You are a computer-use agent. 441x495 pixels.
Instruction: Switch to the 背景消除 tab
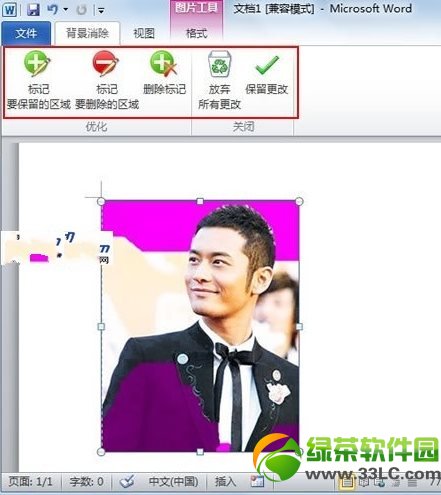coord(87,33)
